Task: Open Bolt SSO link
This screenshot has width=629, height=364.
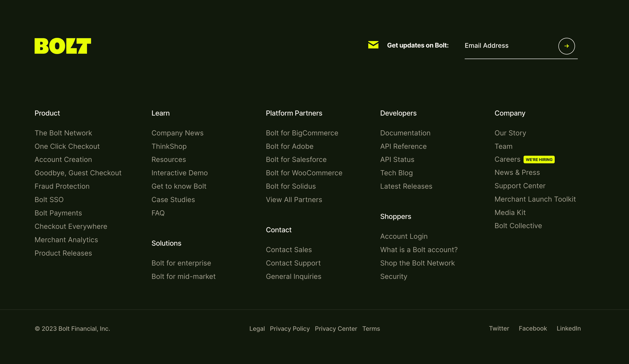Action: coord(49,200)
